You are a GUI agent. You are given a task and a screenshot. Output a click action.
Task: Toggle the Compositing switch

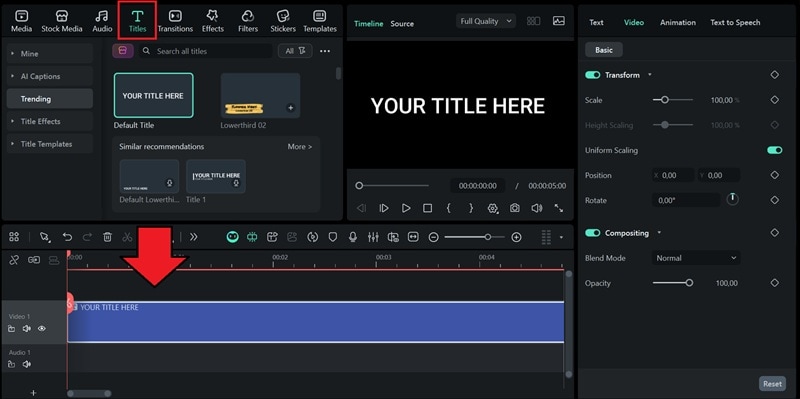pos(592,233)
